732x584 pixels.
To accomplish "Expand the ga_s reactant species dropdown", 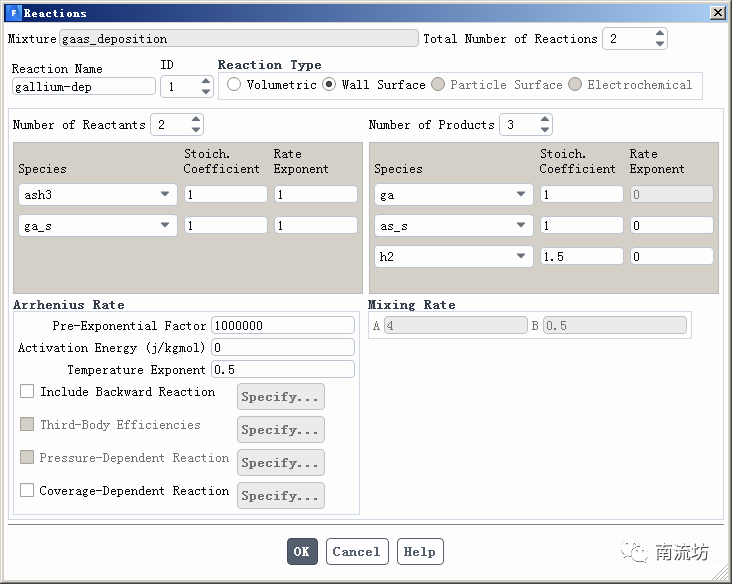I will coord(165,226).
